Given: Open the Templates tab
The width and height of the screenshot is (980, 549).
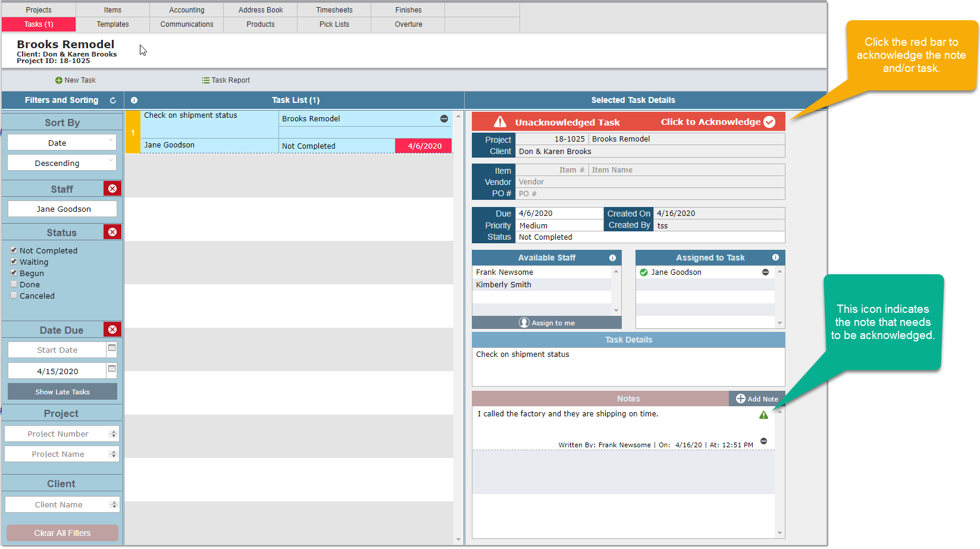Looking at the screenshot, I should pos(112,24).
